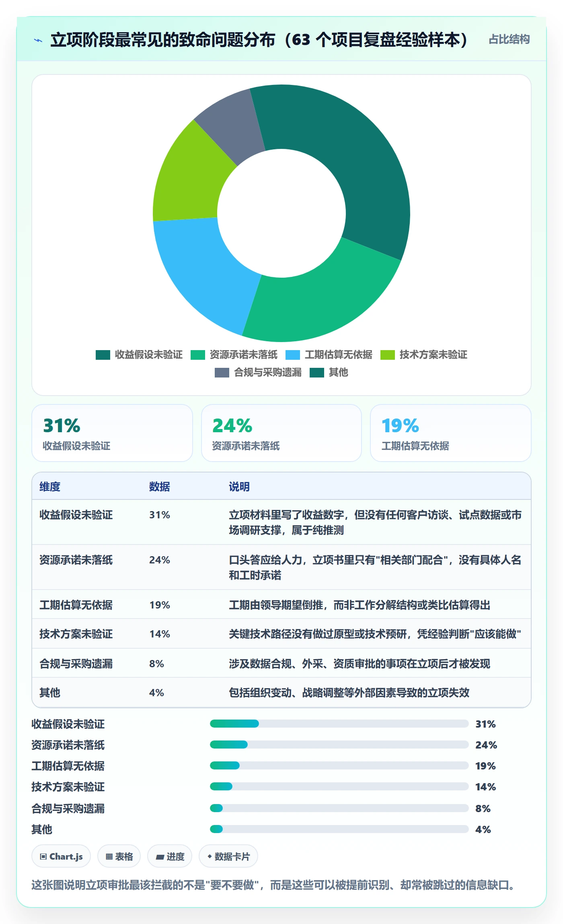
Task: Click the 8% value in the table
Action: point(156,664)
